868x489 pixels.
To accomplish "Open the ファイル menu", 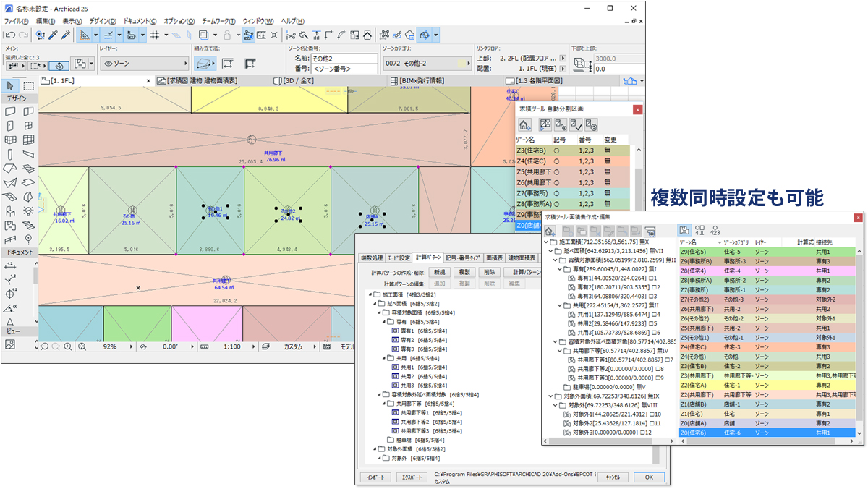I will click(17, 21).
